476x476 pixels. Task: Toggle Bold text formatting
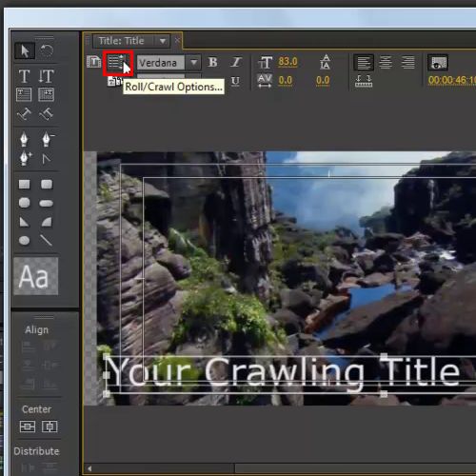tap(212, 62)
